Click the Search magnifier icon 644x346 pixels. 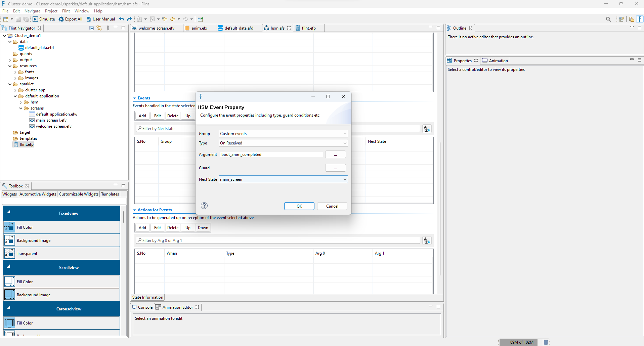(x=608, y=19)
